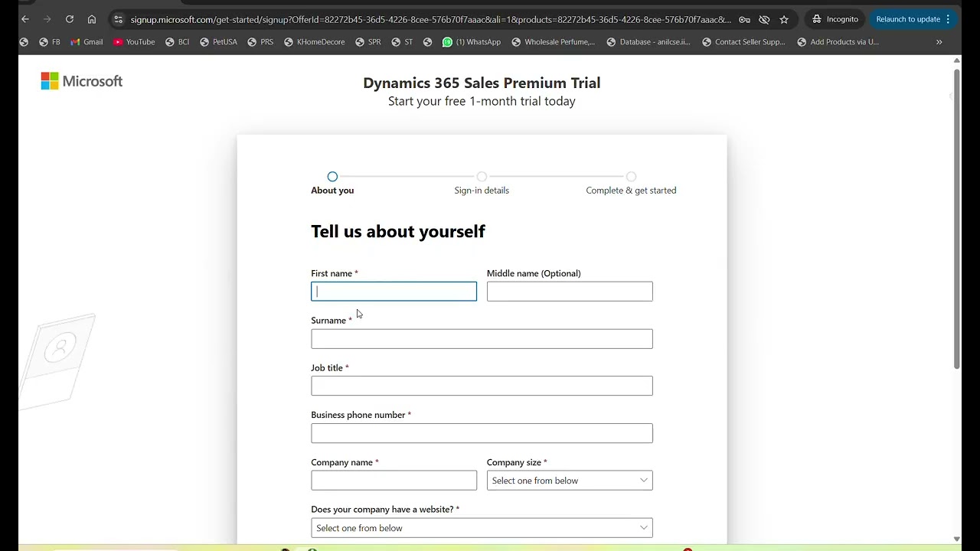This screenshot has height=551, width=980.
Task: Open the KHomeDecore bookmark
Action: pos(315,42)
